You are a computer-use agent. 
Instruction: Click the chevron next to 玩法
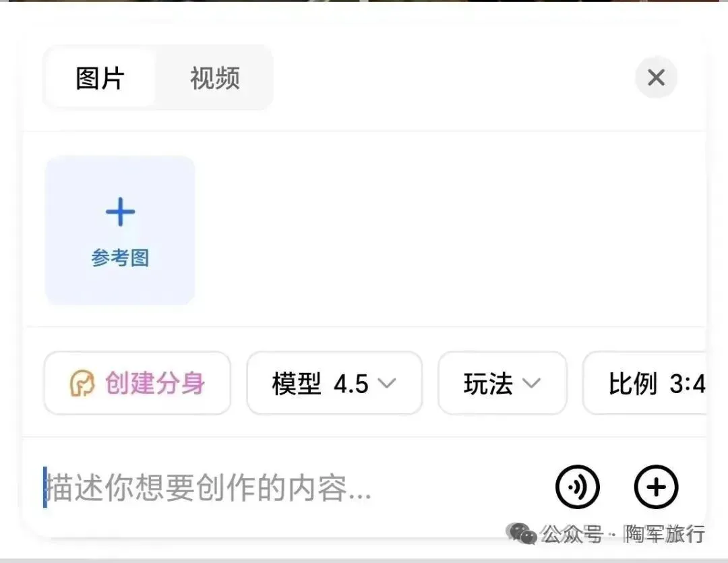click(x=531, y=383)
